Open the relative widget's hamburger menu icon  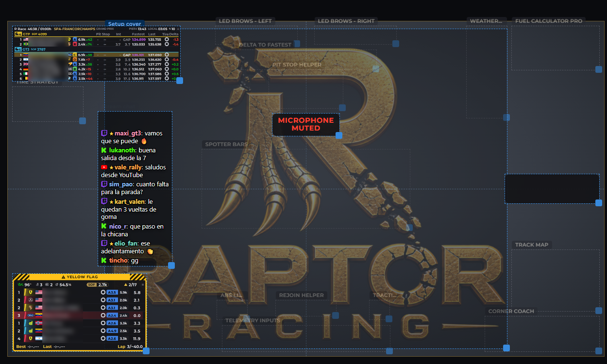point(143,284)
